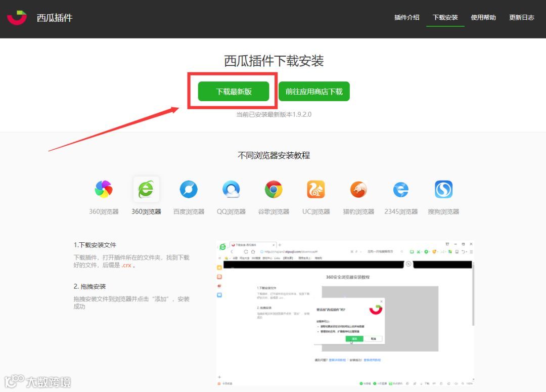Open the 使用帮助 nav tab
Image resolution: width=546 pixels, height=392 pixels.
[x=483, y=17]
